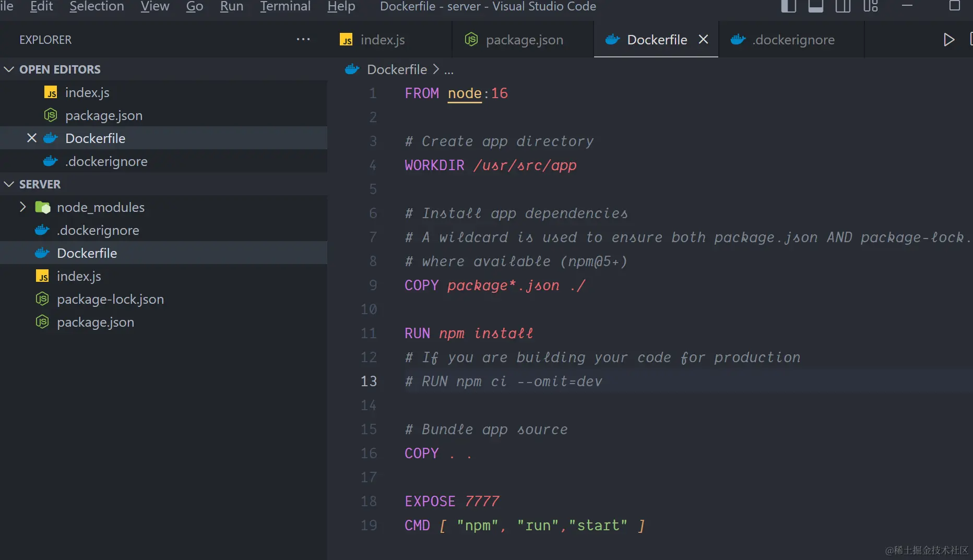The height and width of the screenshot is (560, 973).
Task: Open the View menu
Action: tap(155, 6)
